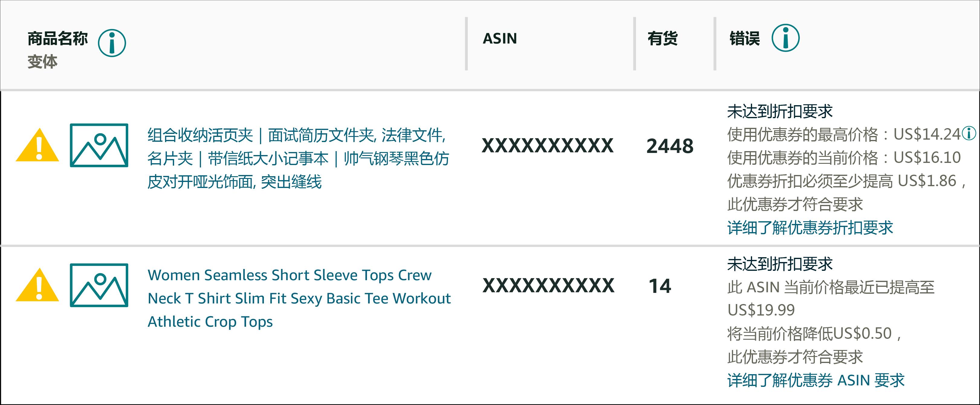Click the stock quantity 2448
The image size is (980, 405).
(x=670, y=146)
